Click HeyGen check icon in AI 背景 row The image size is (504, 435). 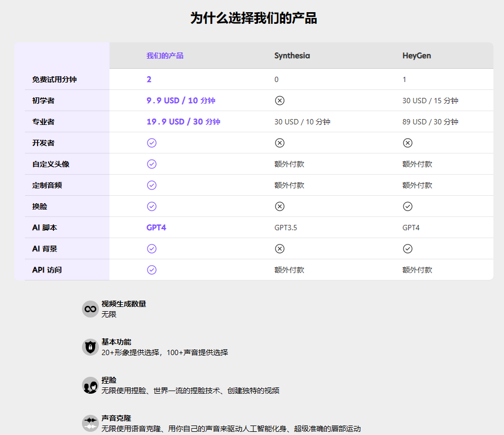tap(408, 249)
